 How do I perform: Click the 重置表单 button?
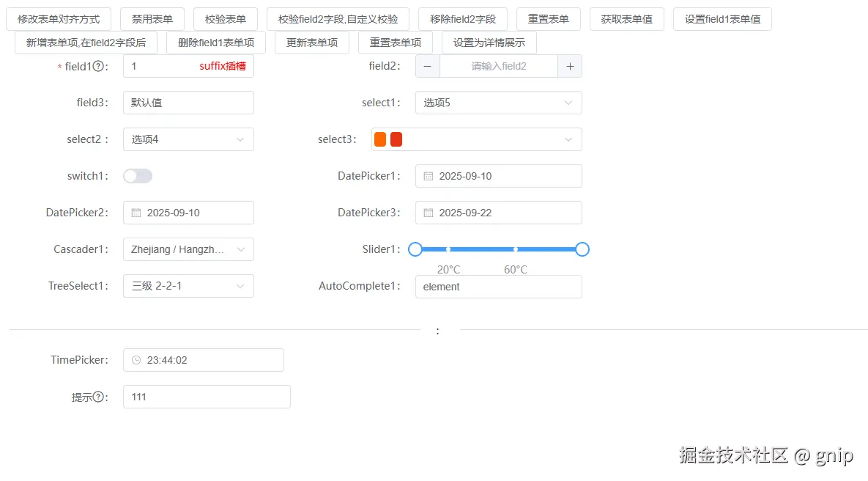click(x=548, y=19)
